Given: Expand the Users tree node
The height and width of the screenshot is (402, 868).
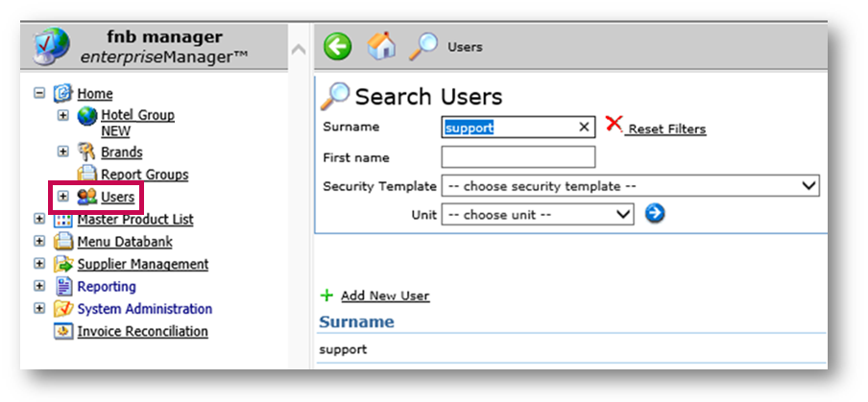Looking at the screenshot, I should click(x=63, y=197).
